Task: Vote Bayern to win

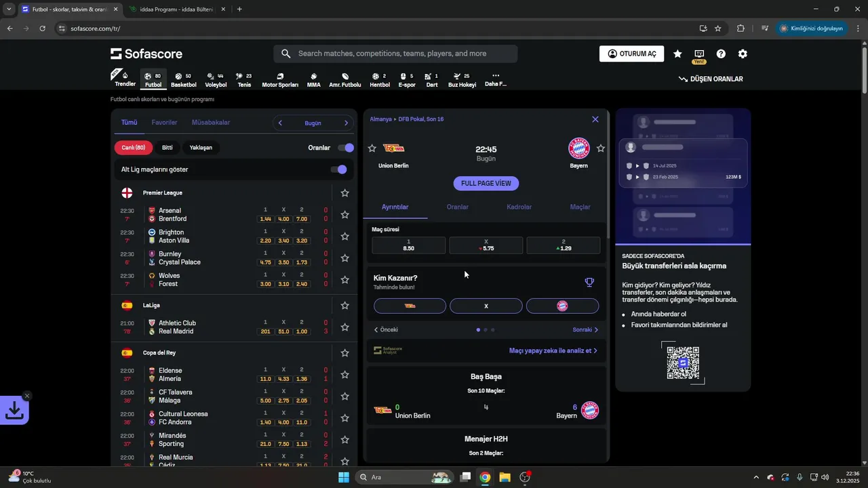Action: 562,306
